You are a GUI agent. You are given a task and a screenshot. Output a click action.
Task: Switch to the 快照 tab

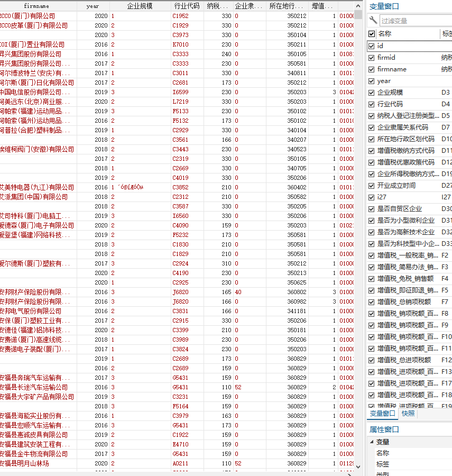[408, 414]
